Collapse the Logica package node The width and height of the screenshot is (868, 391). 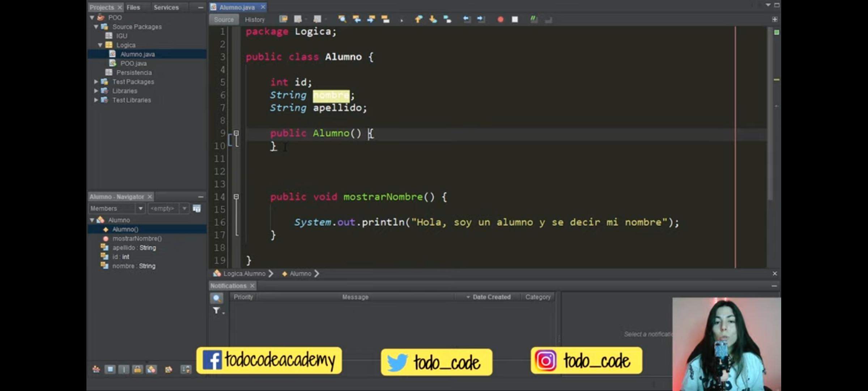tap(100, 45)
